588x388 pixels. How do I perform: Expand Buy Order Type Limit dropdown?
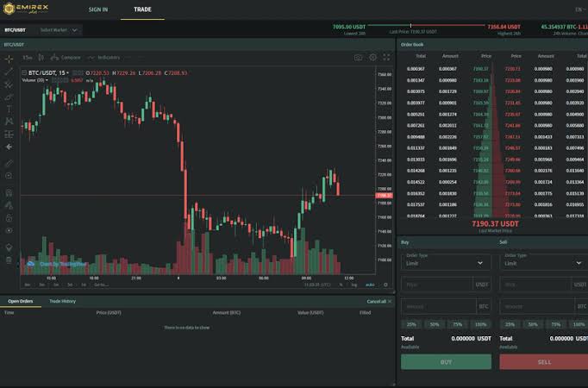click(x=446, y=262)
